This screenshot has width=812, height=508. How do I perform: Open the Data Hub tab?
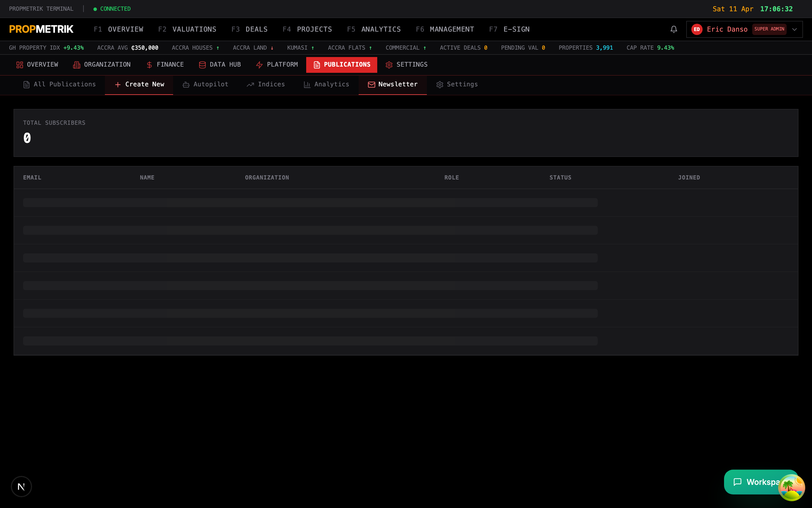pyautogui.click(x=220, y=65)
